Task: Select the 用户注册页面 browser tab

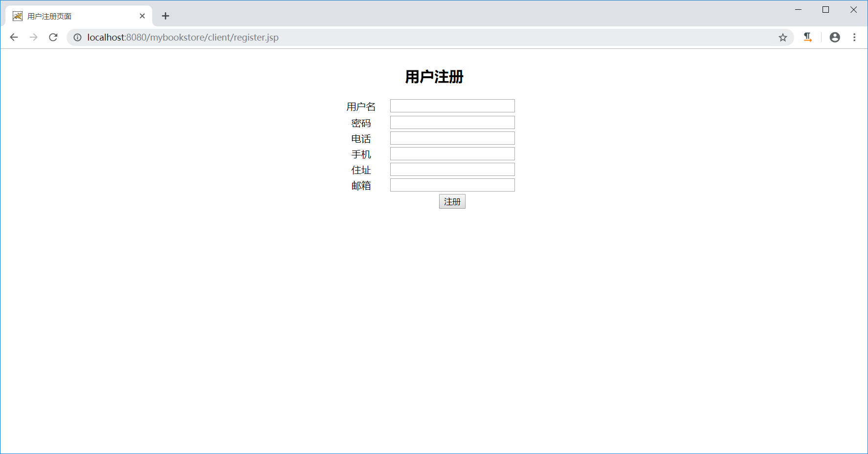Action: [x=79, y=16]
